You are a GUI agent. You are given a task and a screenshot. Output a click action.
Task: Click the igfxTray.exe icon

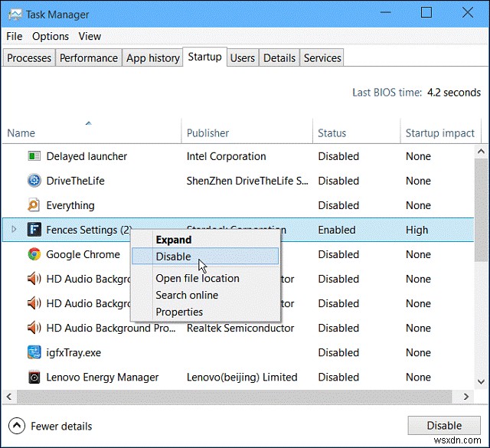click(34, 352)
